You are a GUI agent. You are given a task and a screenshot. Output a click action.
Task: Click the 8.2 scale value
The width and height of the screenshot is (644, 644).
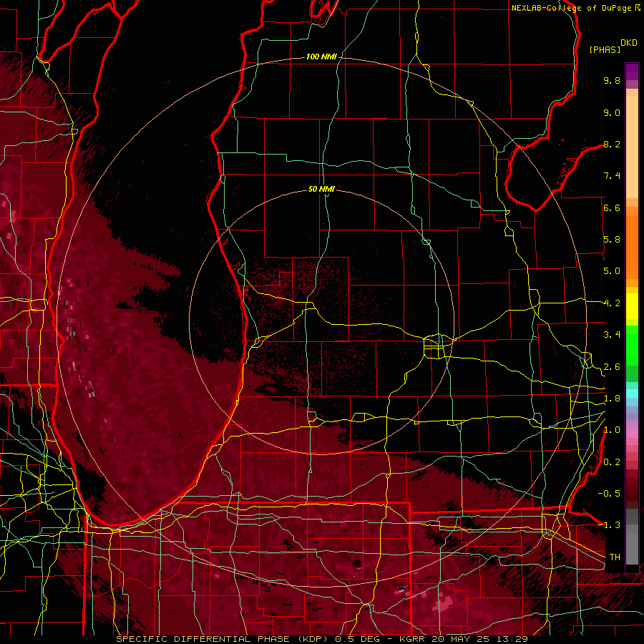(x=612, y=144)
